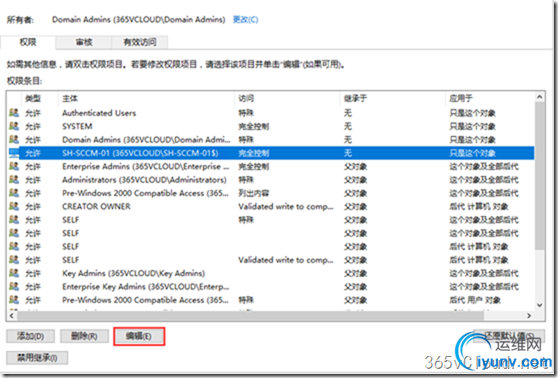This screenshot has height=378, width=558.
Task: Select the Authenticated Users entry
Action: click(x=271, y=113)
